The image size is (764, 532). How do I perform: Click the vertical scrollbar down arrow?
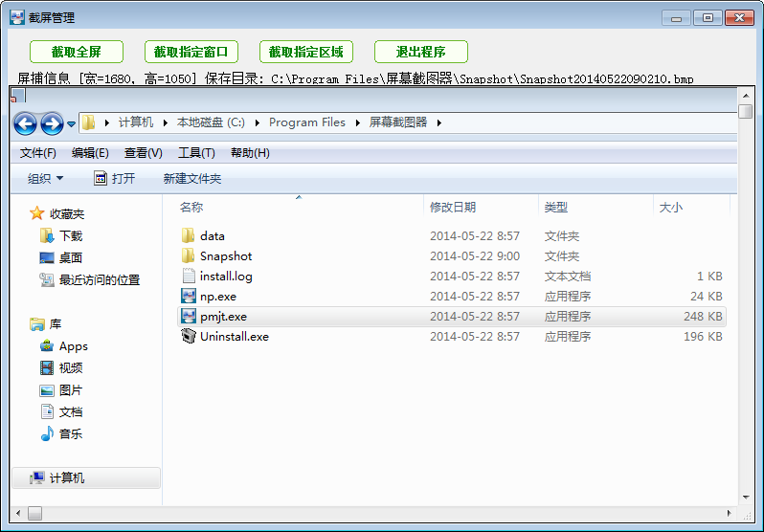(x=746, y=498)
